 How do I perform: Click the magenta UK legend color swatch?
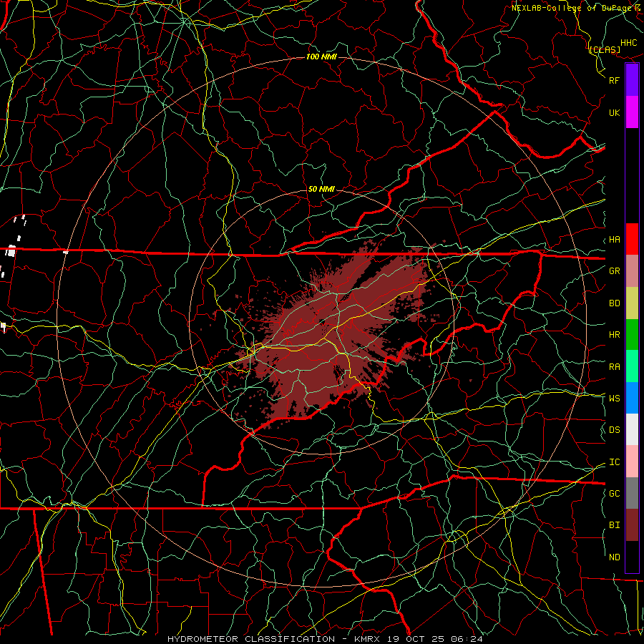coord(632,112)
